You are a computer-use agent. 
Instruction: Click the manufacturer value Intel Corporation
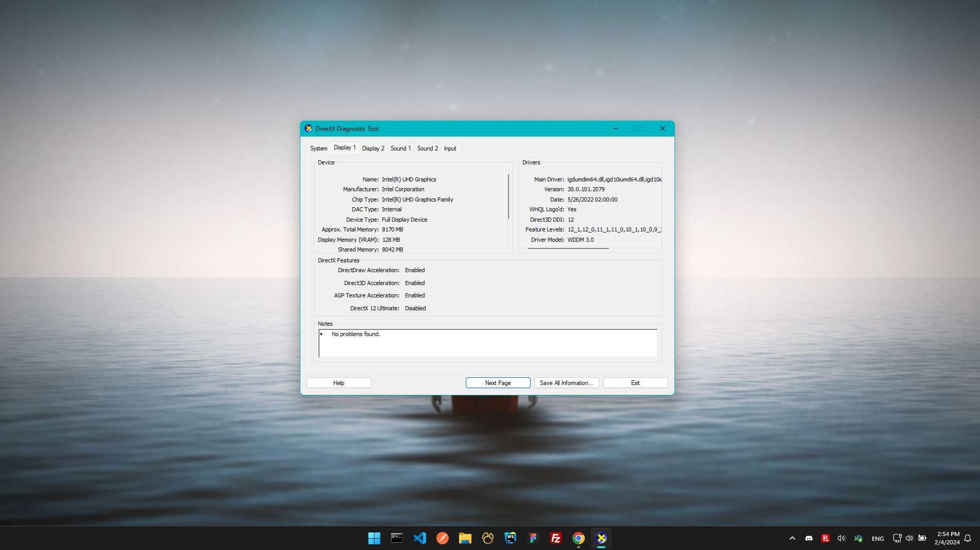click(403, 189)
